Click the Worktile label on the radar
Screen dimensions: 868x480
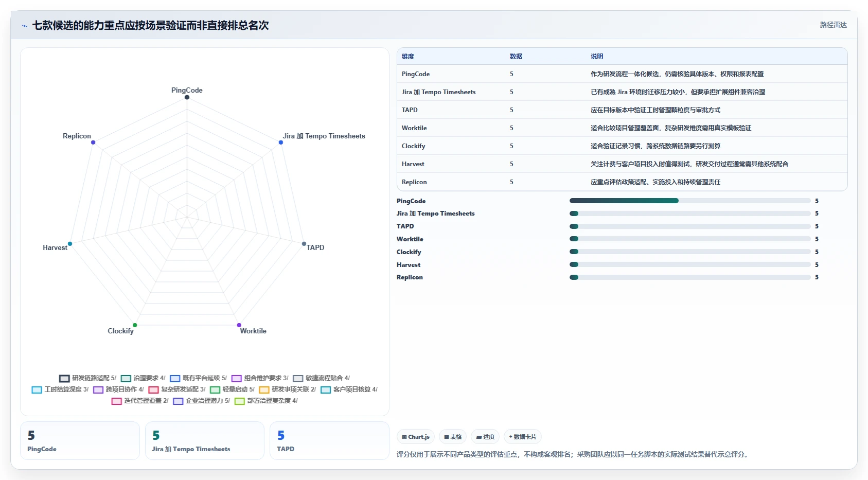pos(253,331)
